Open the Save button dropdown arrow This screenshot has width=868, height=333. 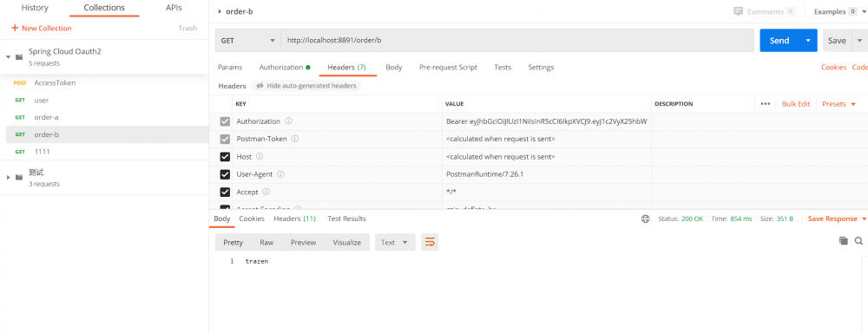pyautogui.click(x=859, y=41)
